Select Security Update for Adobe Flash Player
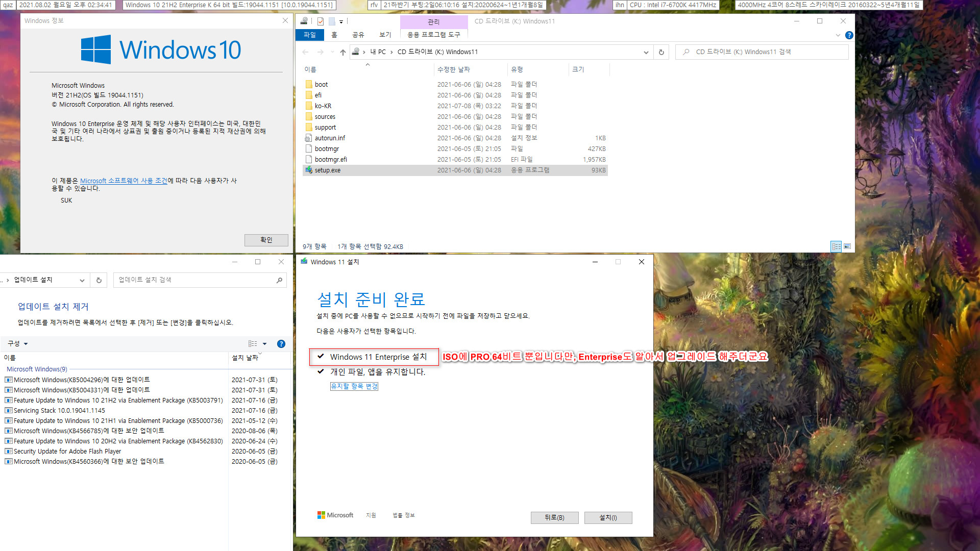 tap(141, 452)
